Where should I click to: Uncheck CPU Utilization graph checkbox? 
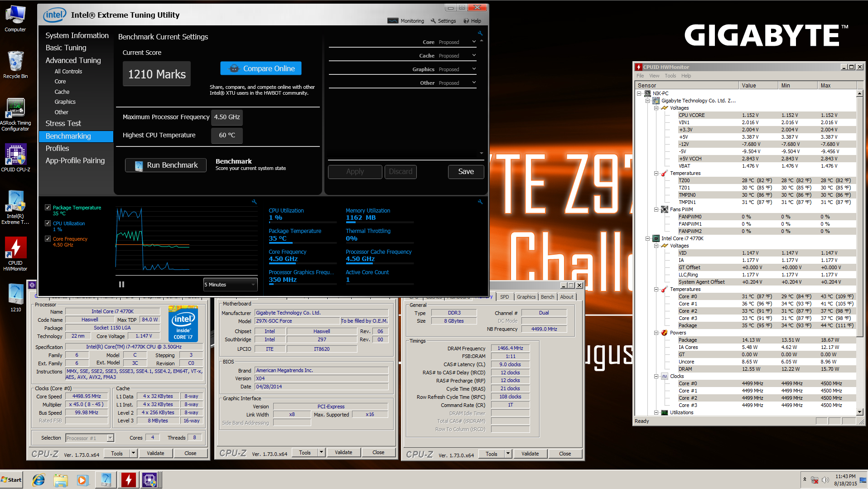pos(48,223)
